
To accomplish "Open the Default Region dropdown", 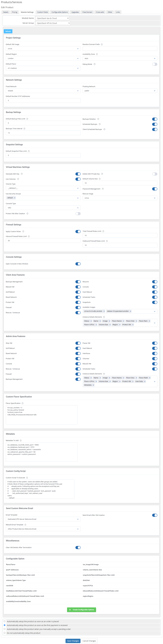I will [x=43, y=58].
